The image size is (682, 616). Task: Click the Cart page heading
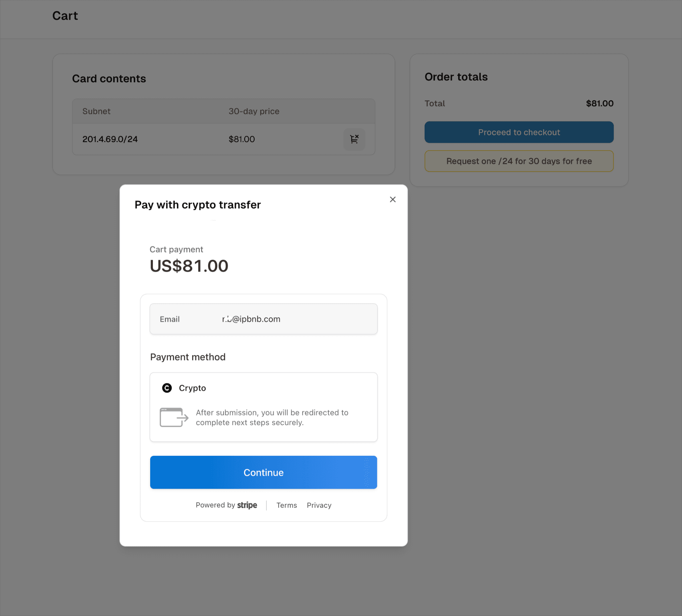[65, 16]
